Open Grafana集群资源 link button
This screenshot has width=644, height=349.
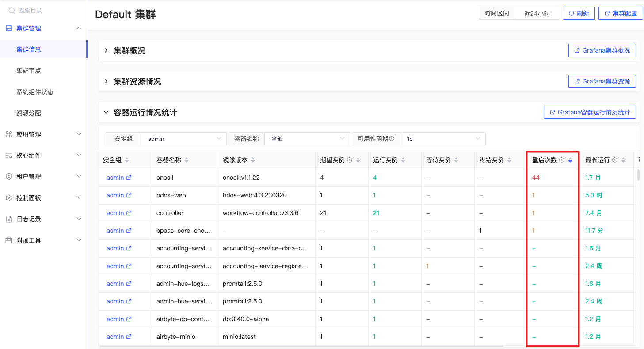click(x=602, y=82)
